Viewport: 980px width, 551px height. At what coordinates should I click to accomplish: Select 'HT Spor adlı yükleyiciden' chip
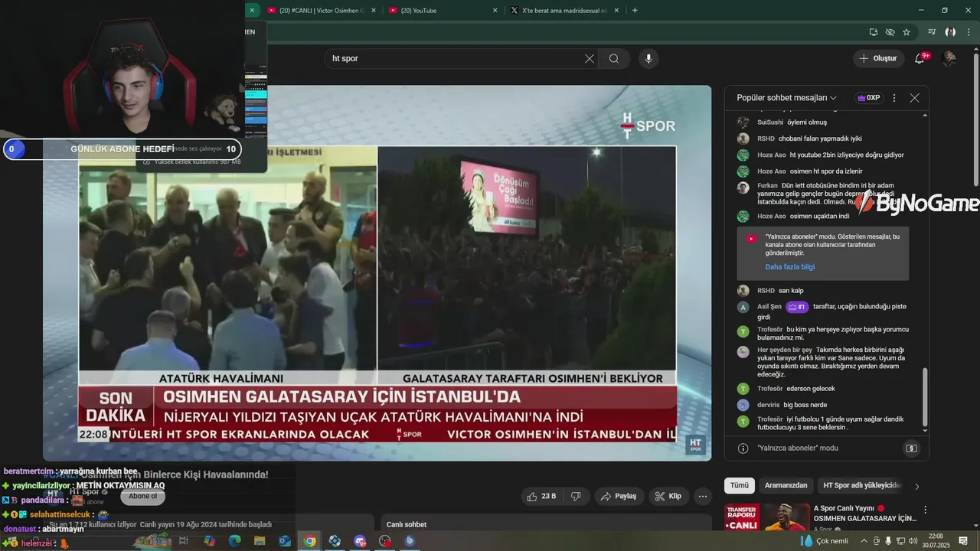(x=863, y=485)
